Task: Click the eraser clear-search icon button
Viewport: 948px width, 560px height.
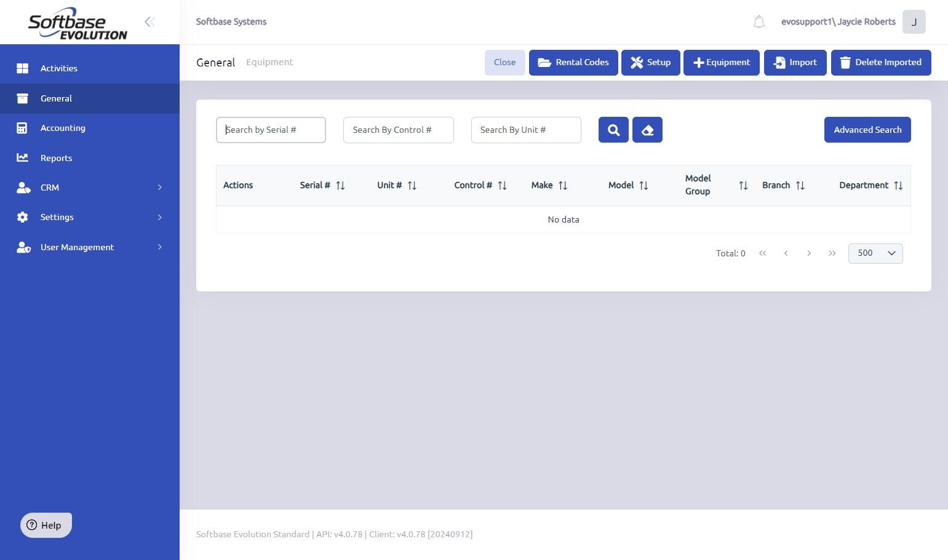Action: 647,130
